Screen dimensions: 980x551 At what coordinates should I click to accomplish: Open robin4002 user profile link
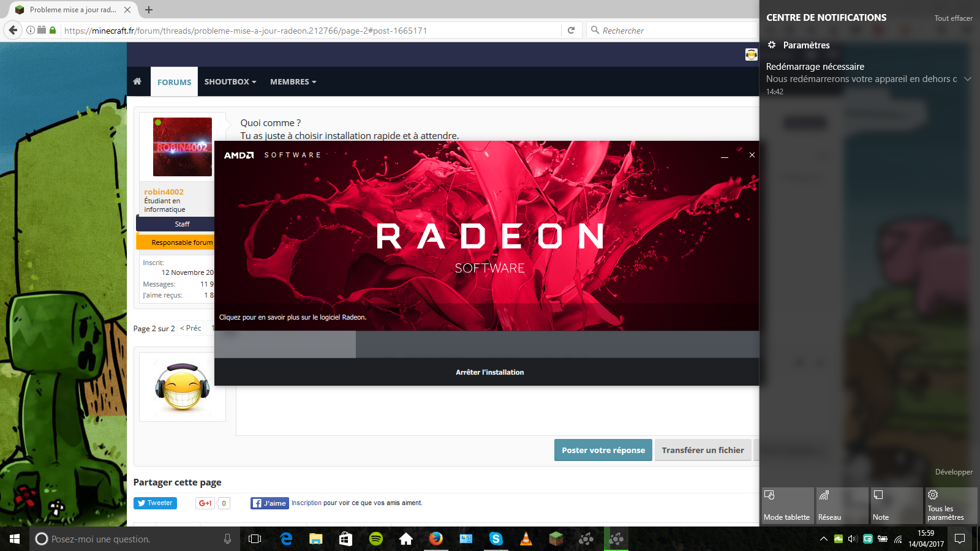pyautogui.click(x=164, y=192)
